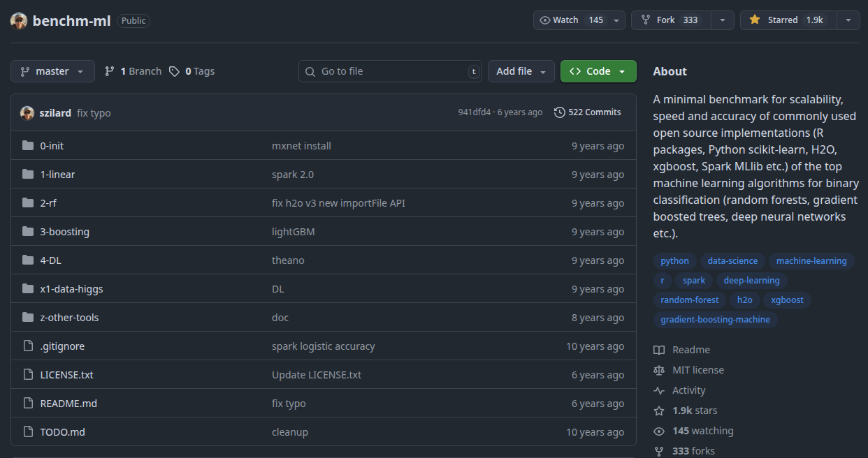The image size is (868, 458).
Task: Click the Activity pulse icon
Action: click(x=658, y=390)
